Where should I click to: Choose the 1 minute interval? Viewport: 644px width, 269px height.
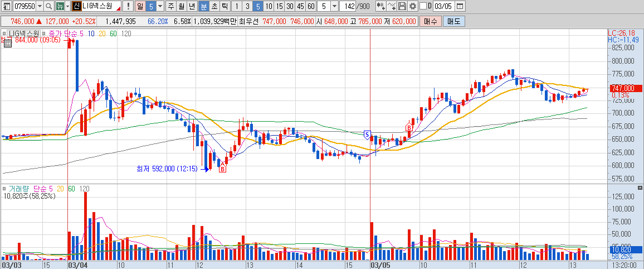[237, 6]
